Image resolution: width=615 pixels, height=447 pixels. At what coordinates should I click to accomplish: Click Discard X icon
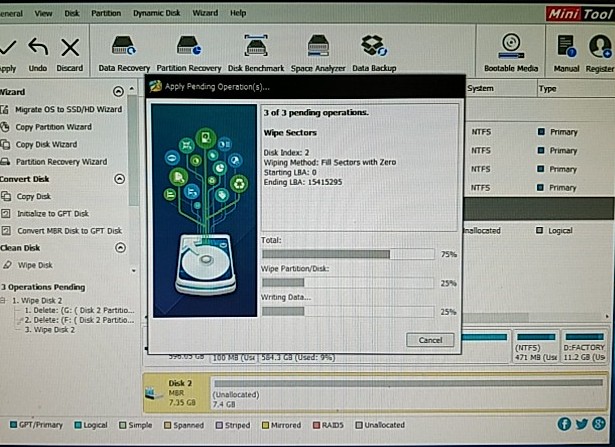[70, 48]
